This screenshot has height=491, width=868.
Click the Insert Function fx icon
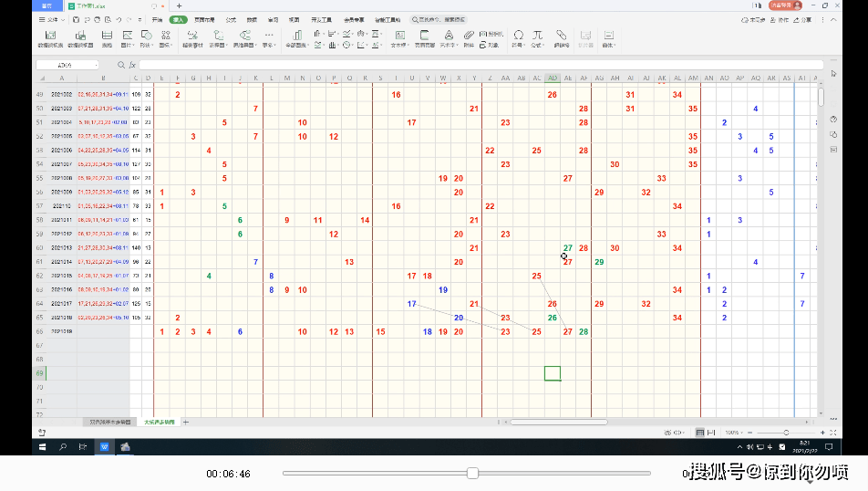coord(133,65)
